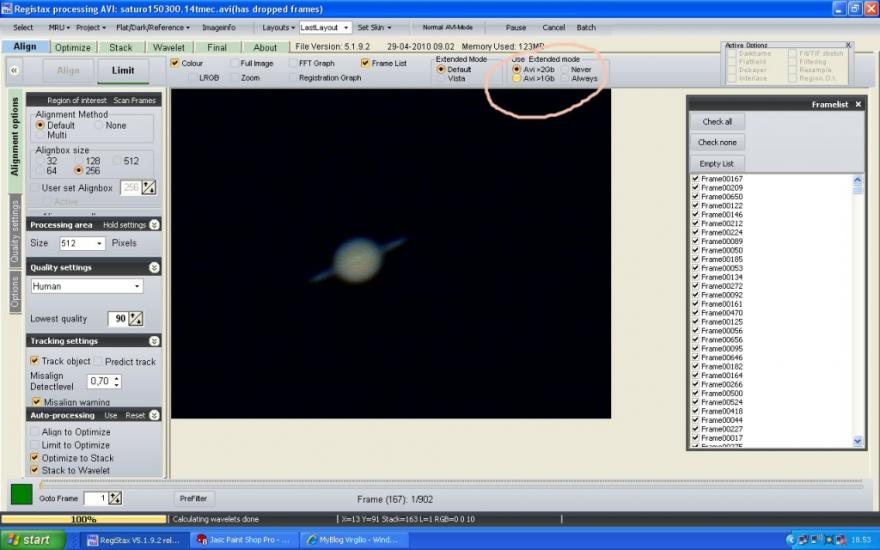Screen dimensions: 880x550
Task: Click the Lowest quality adjust icon
Action: (x=136, y=319)
